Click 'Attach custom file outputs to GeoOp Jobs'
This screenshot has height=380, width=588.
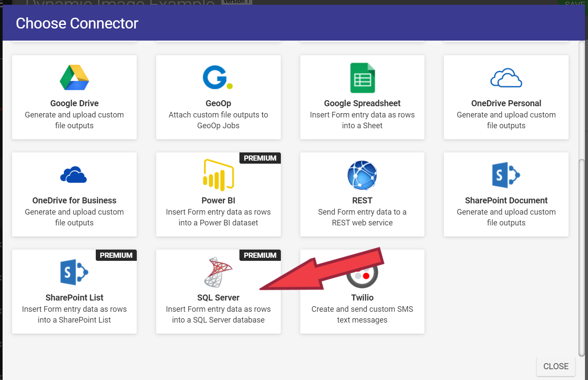pyautogui.click(x=218, y=120)
